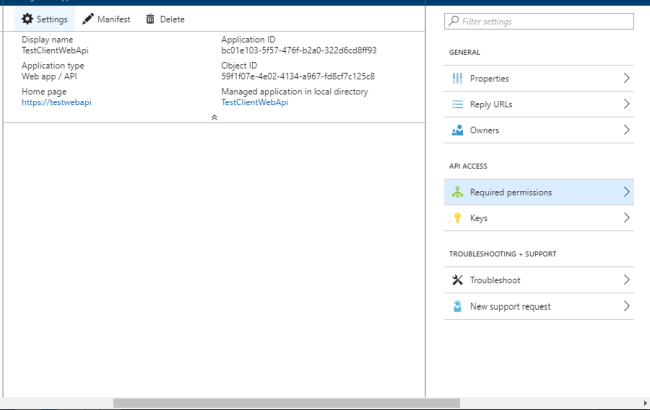Expand the Owners row chevron
Screen dimensions: 650x410
tap(626, 130)
